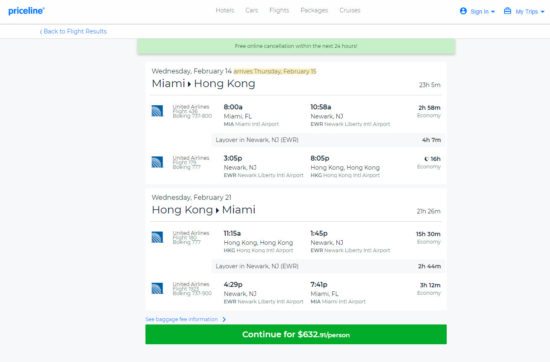Image resolution: width=550 pixels, height=362 pixels.
Task: Click '2h 44m' layover duration
Action: [429, 266]
